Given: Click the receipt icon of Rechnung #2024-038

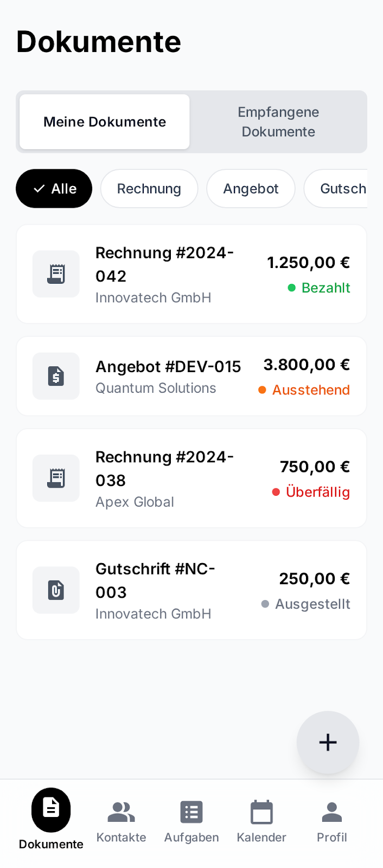Looking at the screenshot, I should click(56, 478).
